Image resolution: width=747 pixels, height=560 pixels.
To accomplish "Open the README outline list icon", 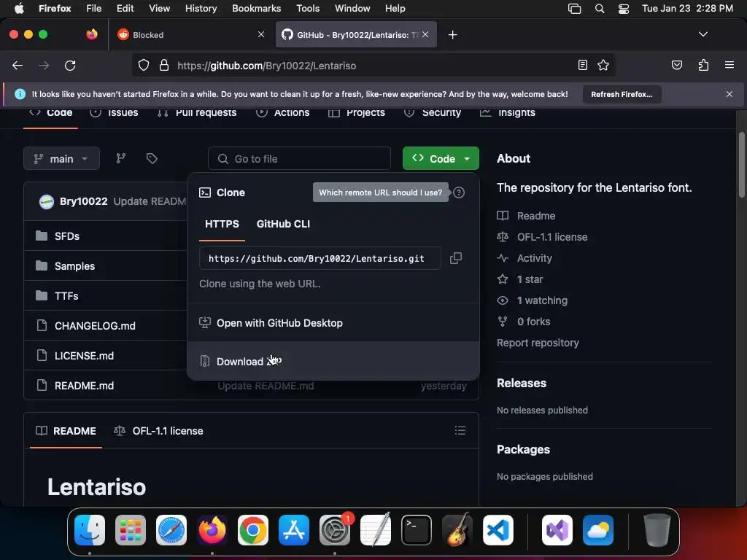I will [460, 430].
